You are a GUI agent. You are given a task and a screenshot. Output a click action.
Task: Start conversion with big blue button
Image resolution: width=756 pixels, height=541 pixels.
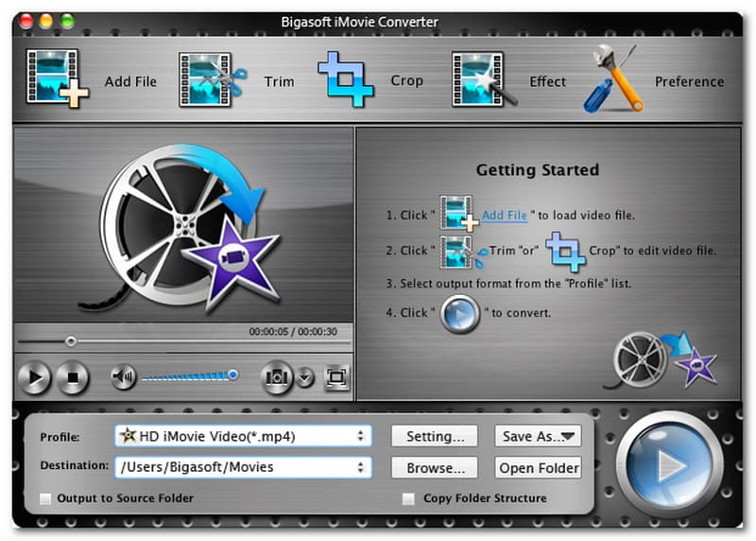[670, 465]
